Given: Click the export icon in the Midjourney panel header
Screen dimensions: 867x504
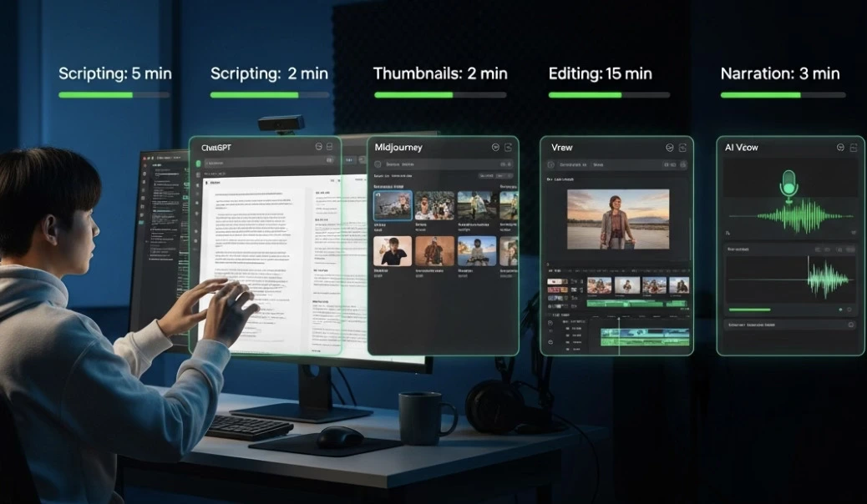Looking at the screenshot, I should click(508, 148).
